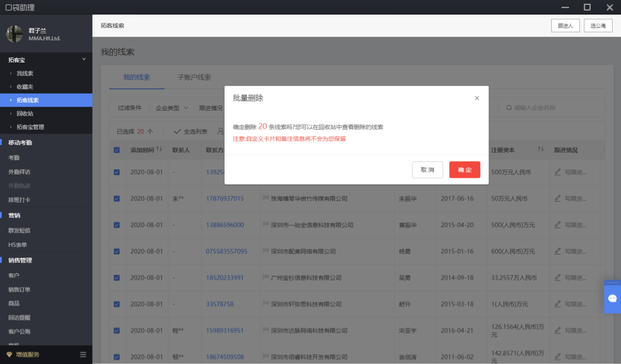Uncheck row for 深圳市轩弥思科技有限公司
The height and width of the screenshot is (364, 621).
click(117, 304)
